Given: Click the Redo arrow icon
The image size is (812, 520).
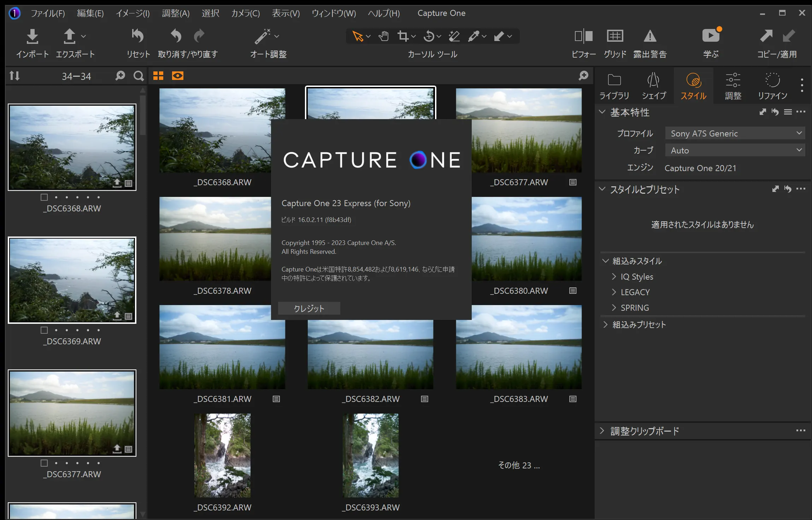Looking at the screenshot, I should [x=199, y=36].
